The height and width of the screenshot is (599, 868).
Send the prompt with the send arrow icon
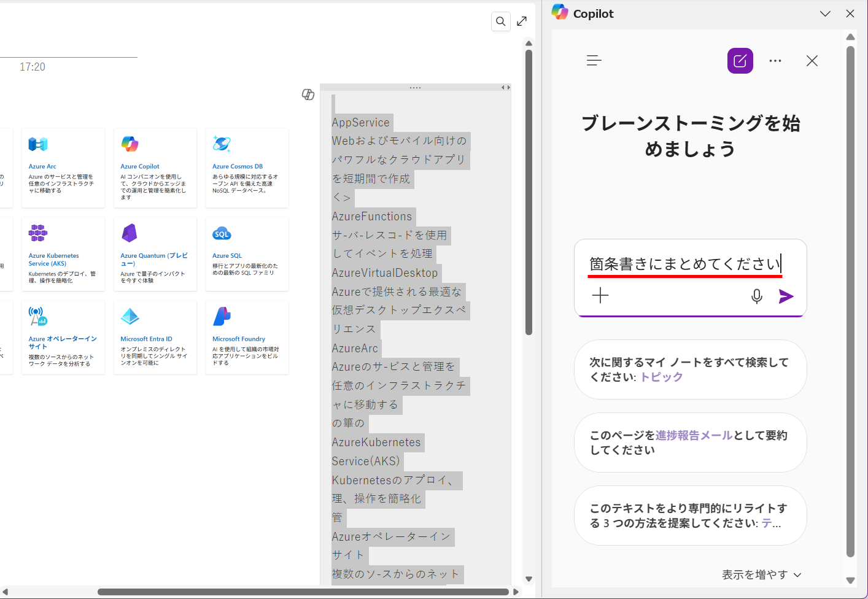point(786,296)
